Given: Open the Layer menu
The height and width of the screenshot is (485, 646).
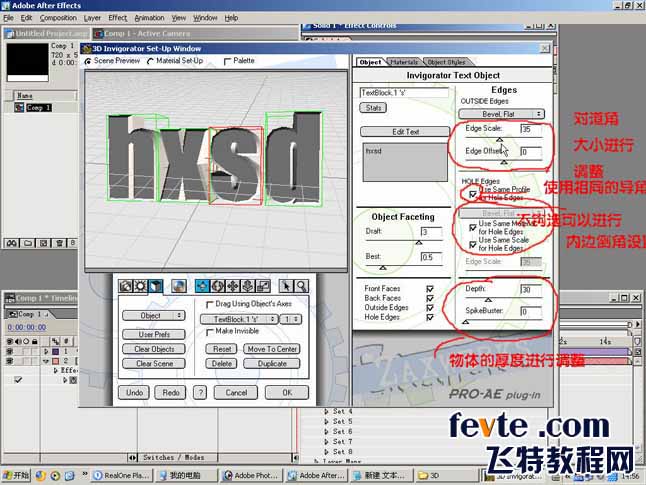Looking at the screenshot, I should [x=92, y=18].
